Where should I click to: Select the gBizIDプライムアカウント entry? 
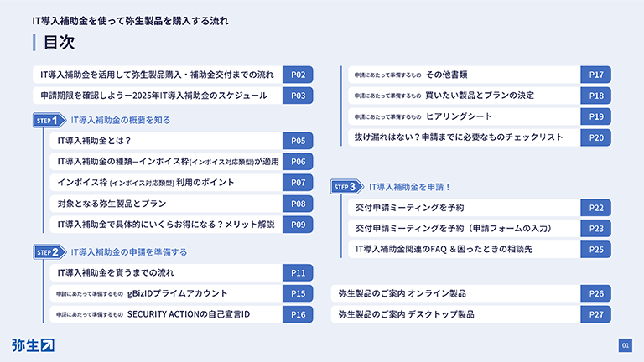[x=181, y=293]
